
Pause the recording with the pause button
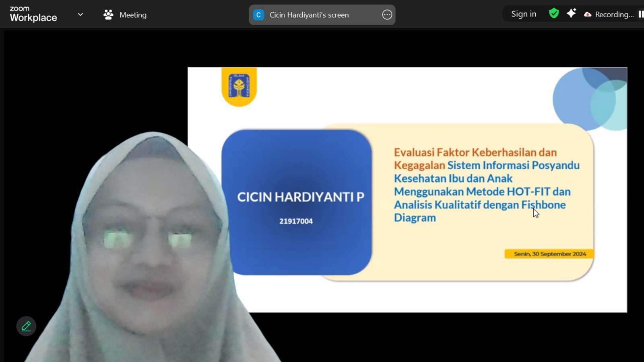(x=640, y=14)
